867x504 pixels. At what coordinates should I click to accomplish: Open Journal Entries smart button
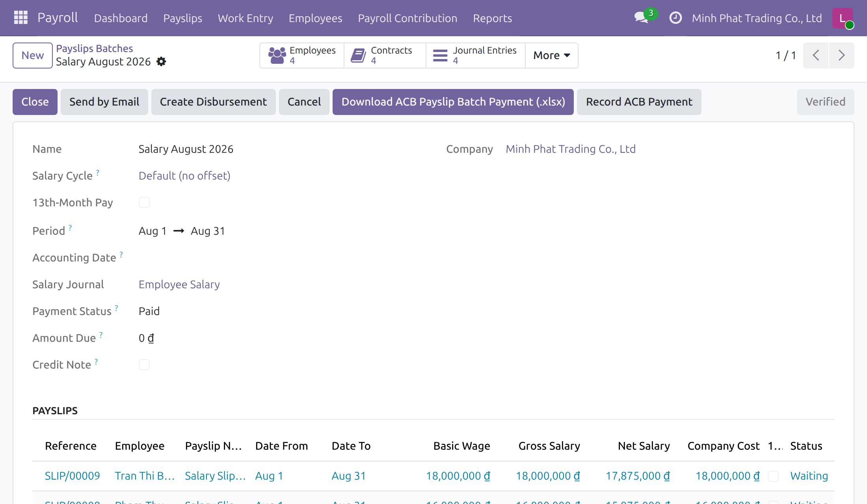[476, 56]
